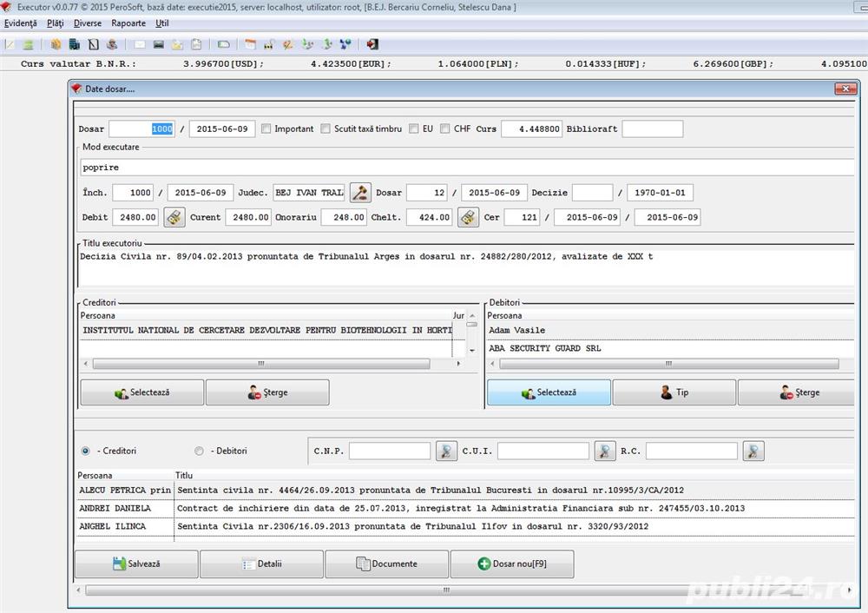Viewport: 868px width, 613px height.
Task: Search by C.N.P. using the magnifier icon
Action: pos(446,451)
